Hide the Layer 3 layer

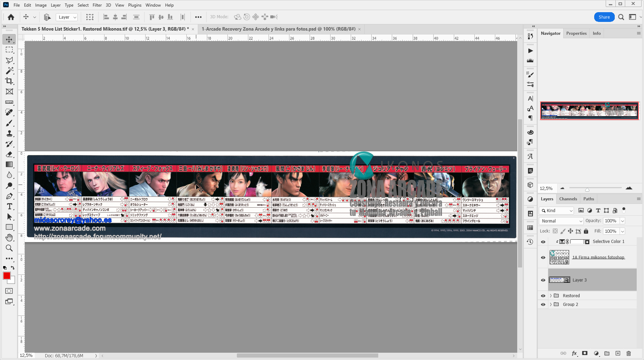pyautogui.click(x=543, y=280)
